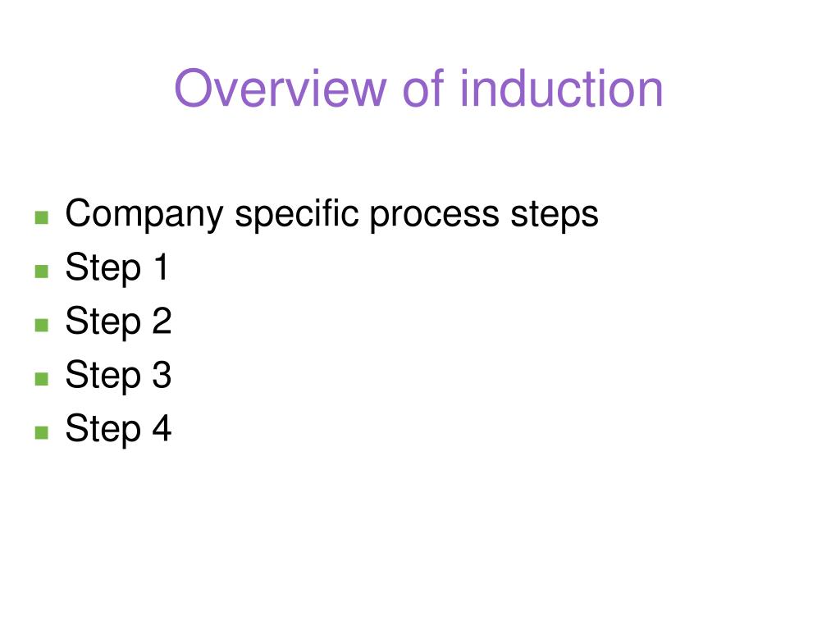Click green bullet beside Company specific line
Viewport: 840px width, 630px height.
click(42, 217)
